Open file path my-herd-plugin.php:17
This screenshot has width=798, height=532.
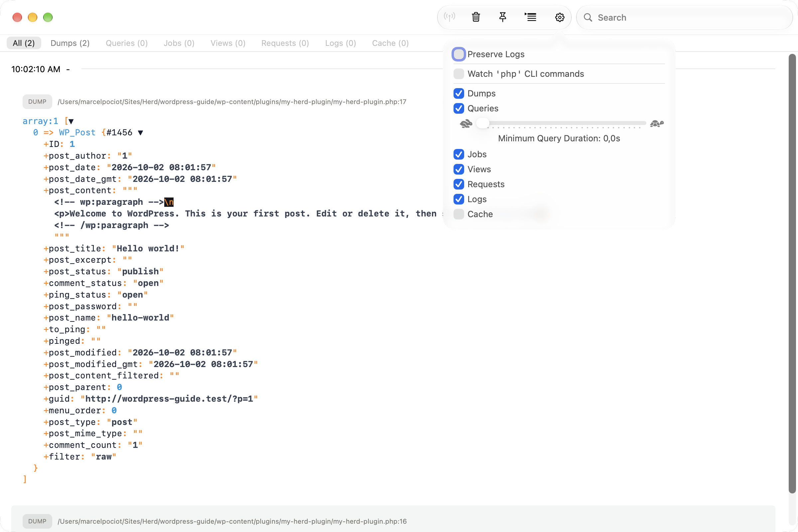[x=232, y=102]
